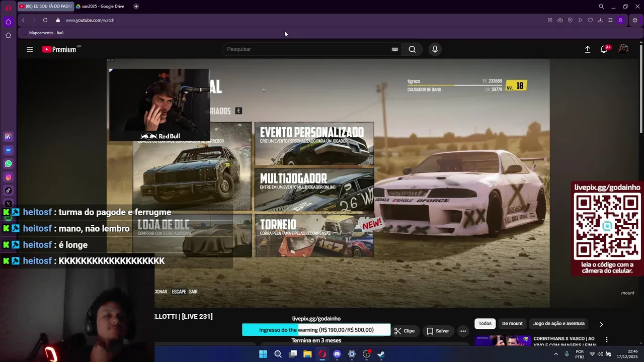Open Discord from the taskbar
644x362 pixels.
point(337,354)
